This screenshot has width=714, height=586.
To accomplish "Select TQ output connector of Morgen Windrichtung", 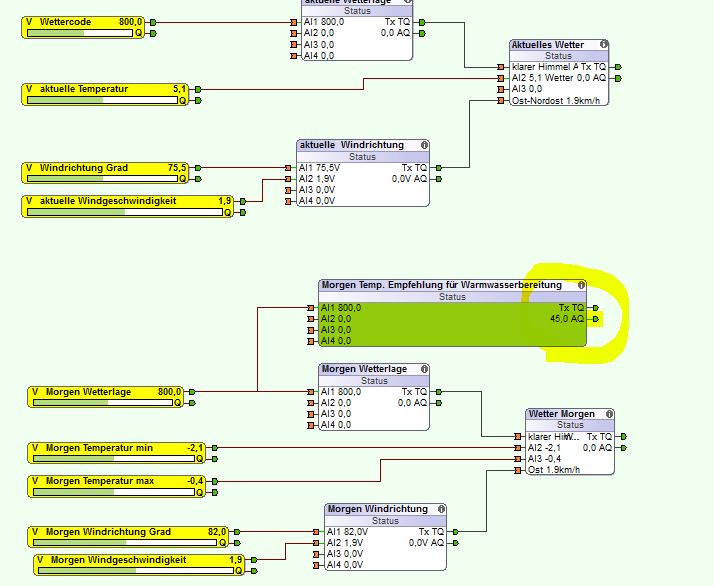I will pyautogui.click(x=455, y=532).
